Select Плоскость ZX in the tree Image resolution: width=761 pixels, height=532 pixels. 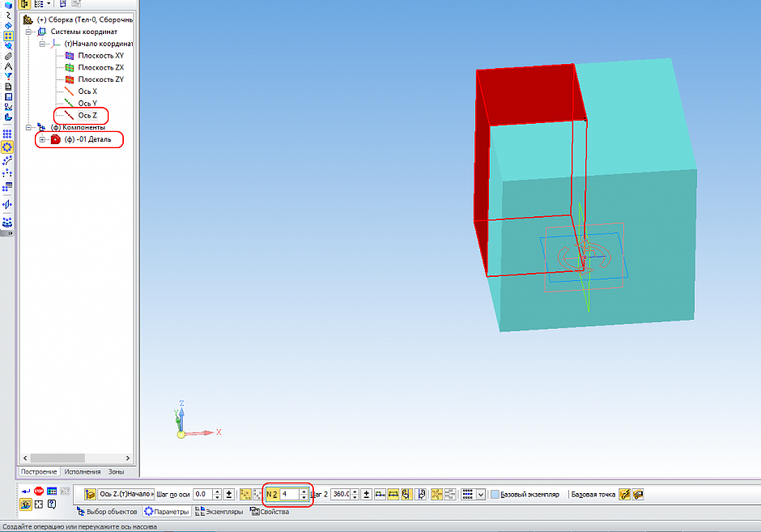pyautogui.click(x=101, y=67)
